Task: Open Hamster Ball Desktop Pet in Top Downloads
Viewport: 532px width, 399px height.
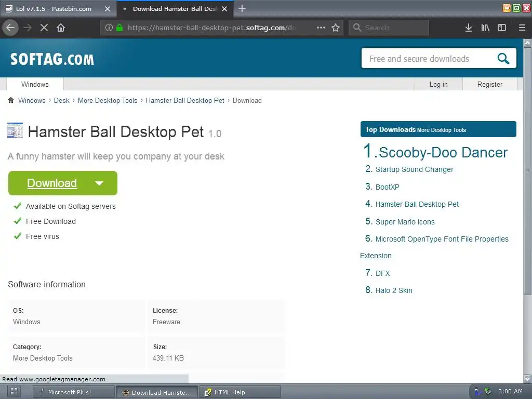Action: coord(417,204)
